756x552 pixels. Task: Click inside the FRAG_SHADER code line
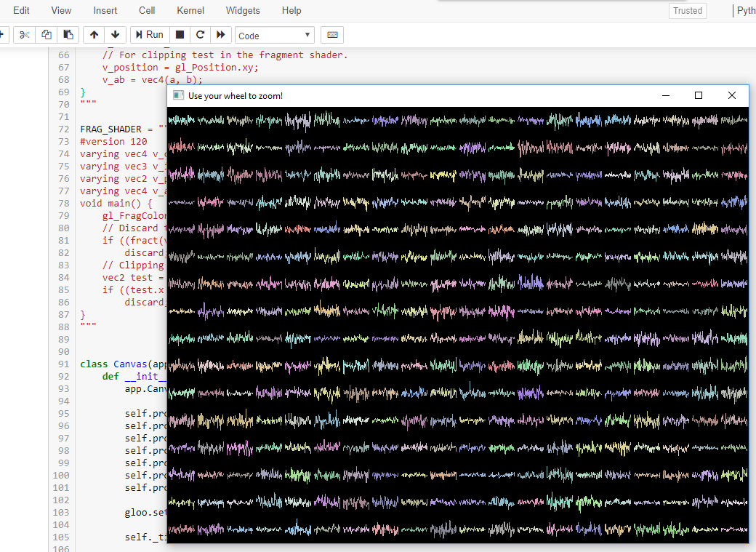click(x=109, y=129)
